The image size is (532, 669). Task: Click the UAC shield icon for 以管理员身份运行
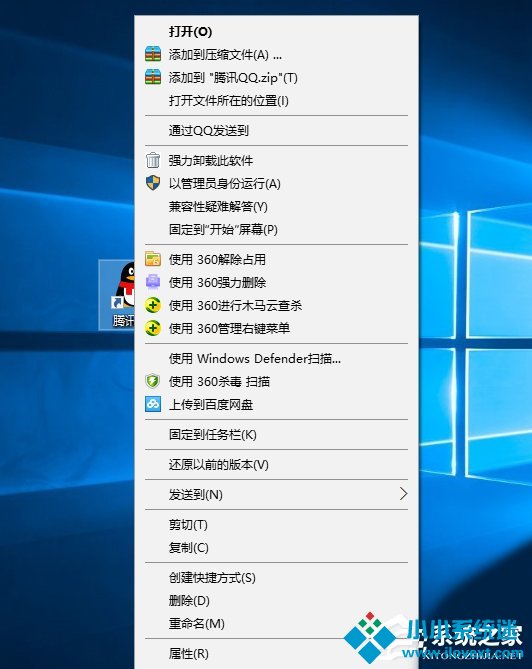click(153, 183)
